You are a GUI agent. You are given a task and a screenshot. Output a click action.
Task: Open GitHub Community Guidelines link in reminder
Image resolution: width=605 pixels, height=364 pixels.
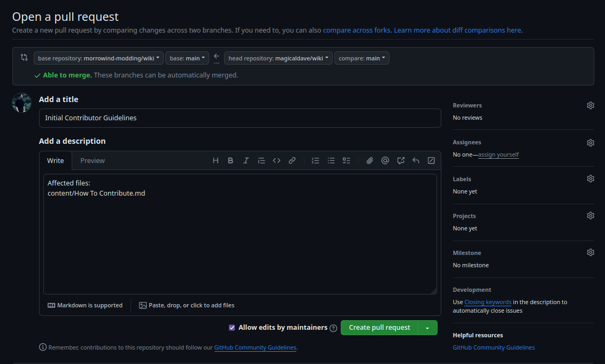click(x=255, y=347)
